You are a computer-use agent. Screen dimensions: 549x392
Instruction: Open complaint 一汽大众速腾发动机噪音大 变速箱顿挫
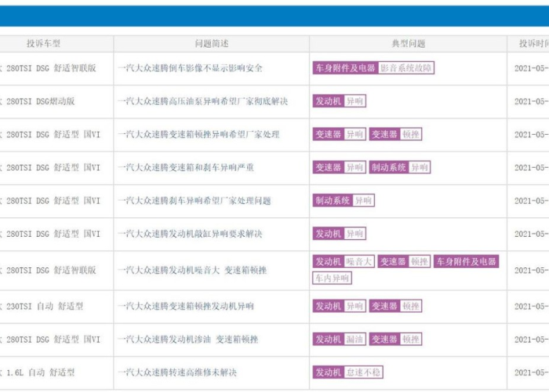pyautogui.click(x=192, y=270)
